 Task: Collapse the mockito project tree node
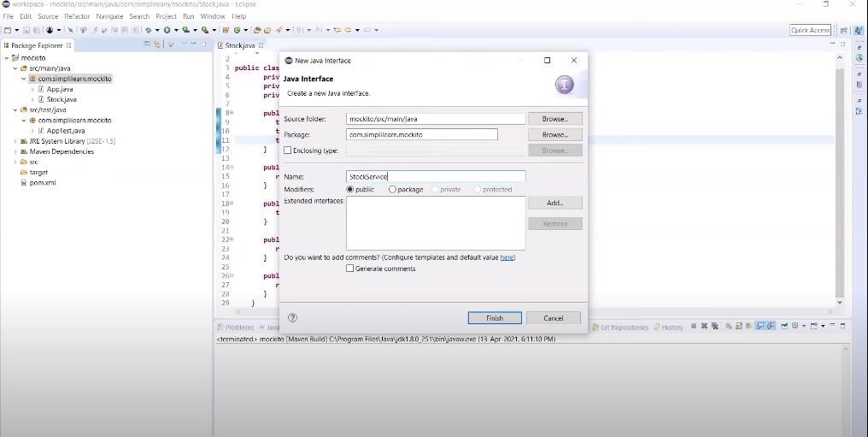point(7,57)
